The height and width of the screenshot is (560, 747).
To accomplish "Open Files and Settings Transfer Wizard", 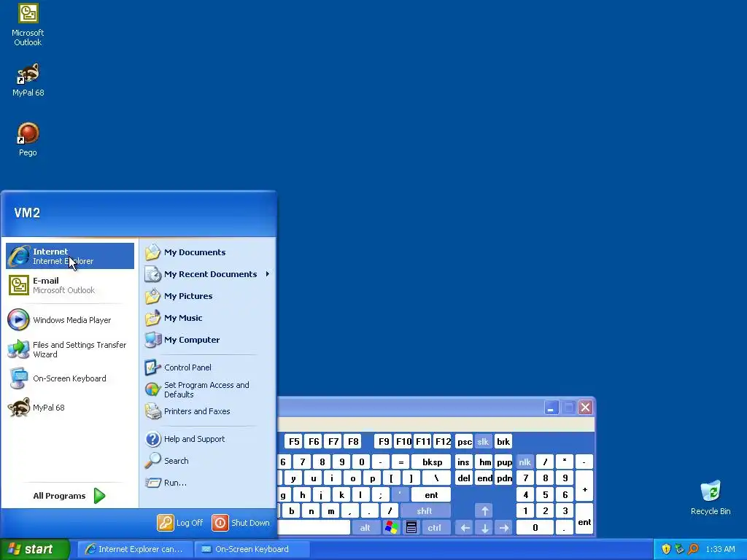I will tap(70, 349).
